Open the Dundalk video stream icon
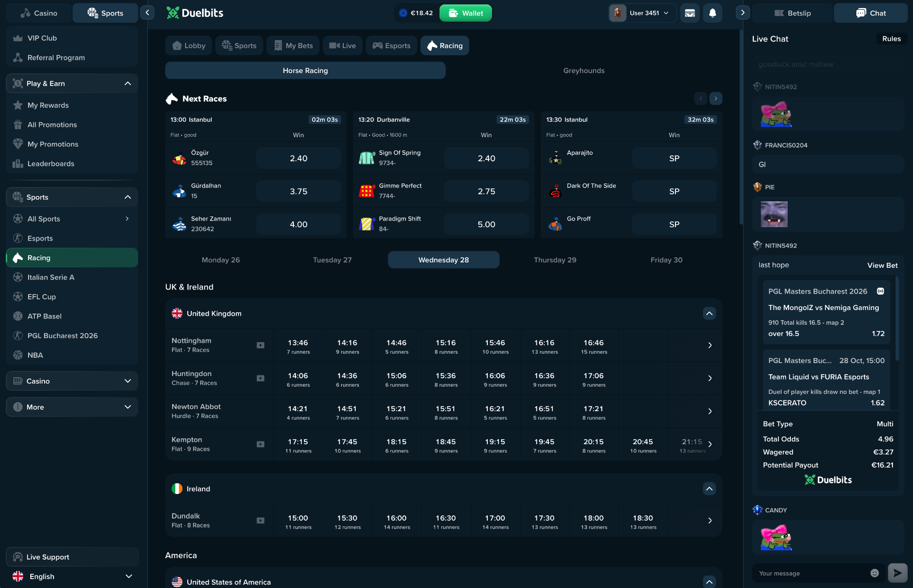The height and width of the screenshot is (588, 913). (260, 520)
